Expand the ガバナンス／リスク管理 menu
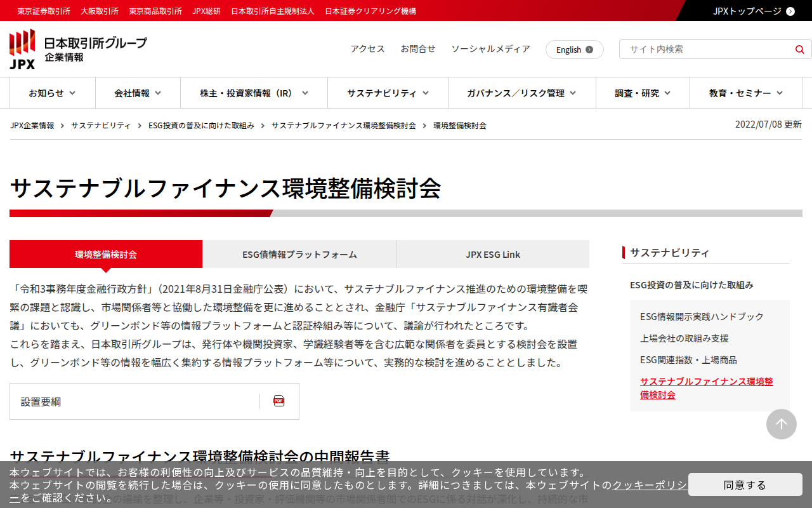This screenshot has height=508, width=812. pyautogui.click(x=522, y=93)
